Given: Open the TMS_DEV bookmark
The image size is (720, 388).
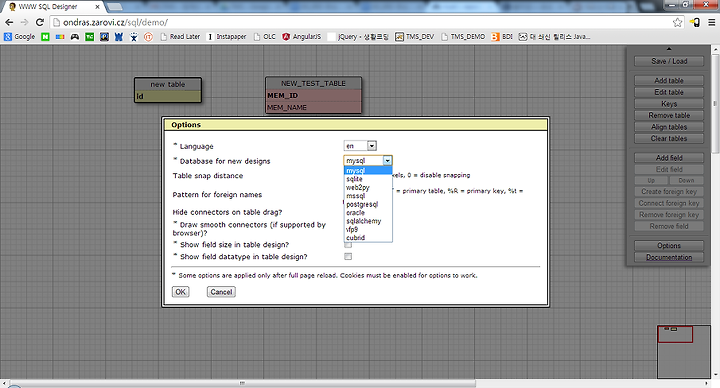Looking at the screenshot, I should point(415,37).
